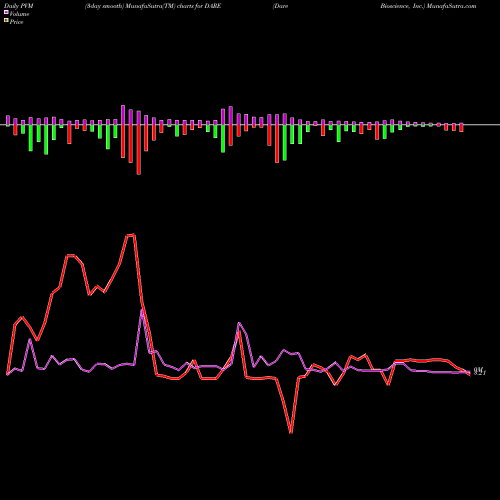Click the lowest trough of the red price line
This screenshot has height=500, width=500.
tap(291, 432)
